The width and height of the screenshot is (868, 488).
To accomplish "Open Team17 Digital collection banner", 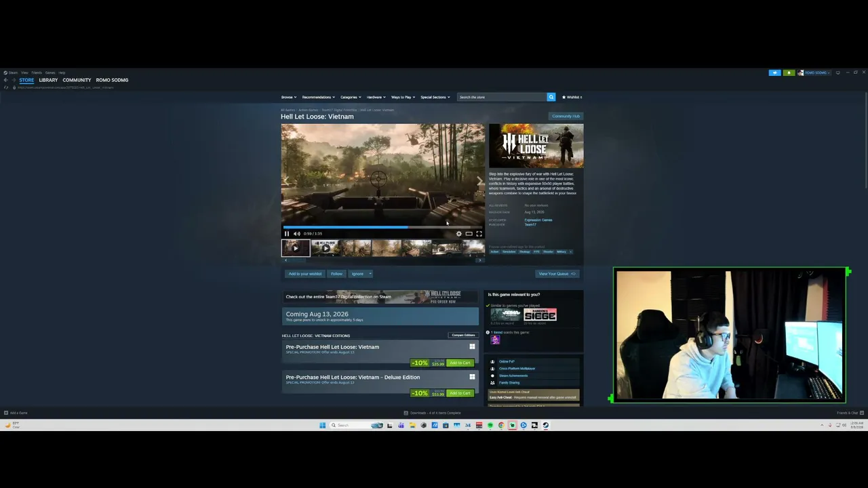I will click(380, 296).
